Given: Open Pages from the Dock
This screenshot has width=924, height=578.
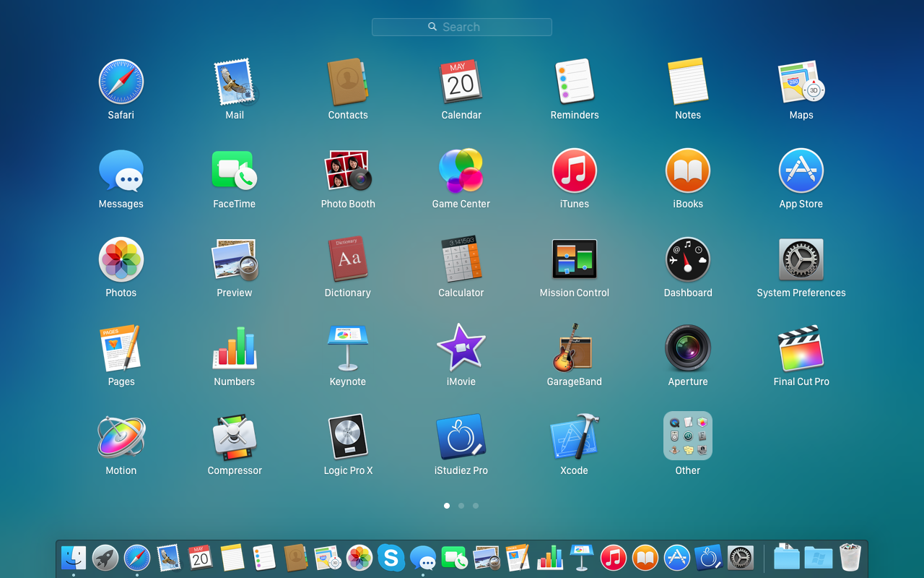Looking at the screenshot, I should [518, 558].
